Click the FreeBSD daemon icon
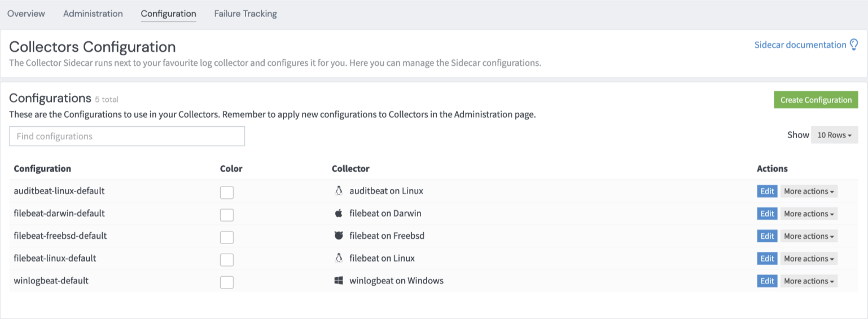The height and width of the screenshot is (319, 868). click(339, 236)
